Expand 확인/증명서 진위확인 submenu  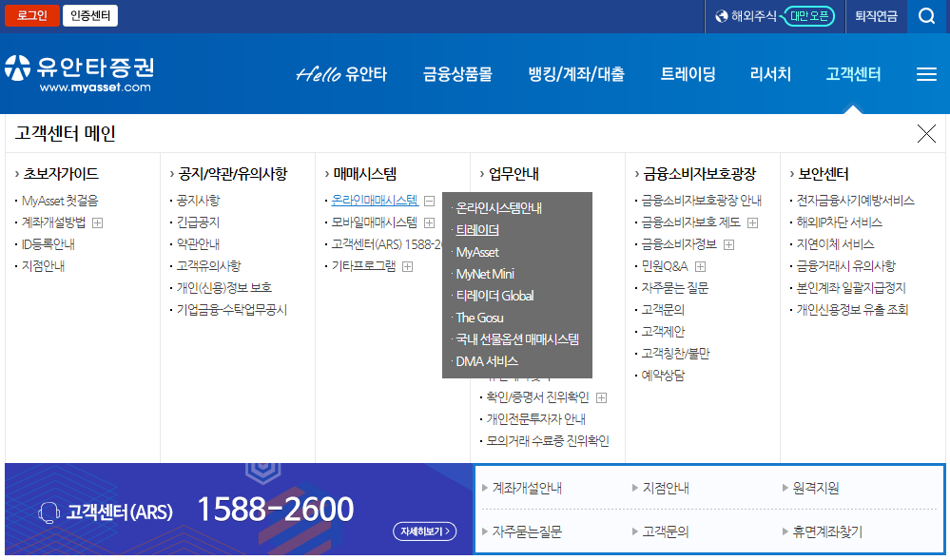(x=602, y=397)
